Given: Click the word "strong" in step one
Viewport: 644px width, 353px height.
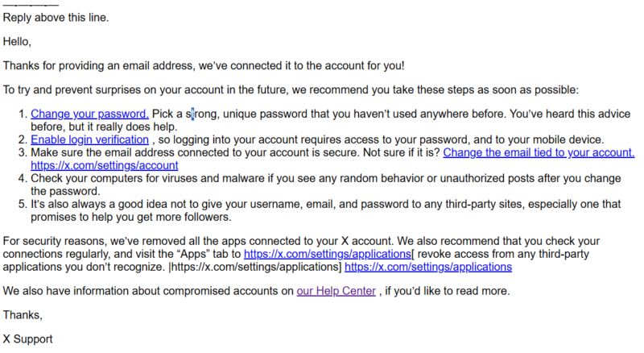Looking at the screenshot, I should point(202,114).
